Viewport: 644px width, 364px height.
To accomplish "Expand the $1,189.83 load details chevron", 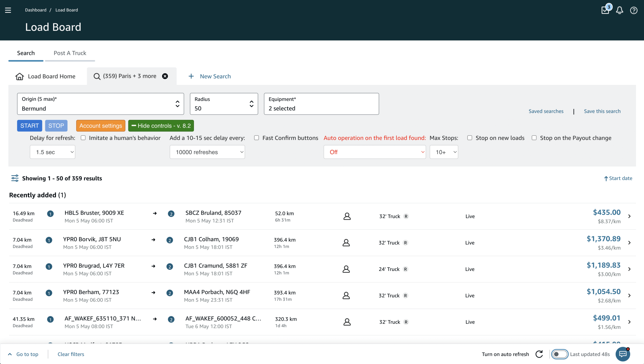I will pyautogui.click(x=629, y=269).
